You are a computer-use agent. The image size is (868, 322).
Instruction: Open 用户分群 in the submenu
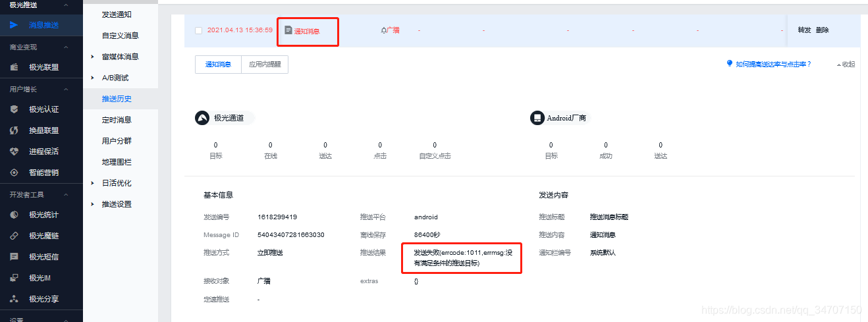point(117,141)
